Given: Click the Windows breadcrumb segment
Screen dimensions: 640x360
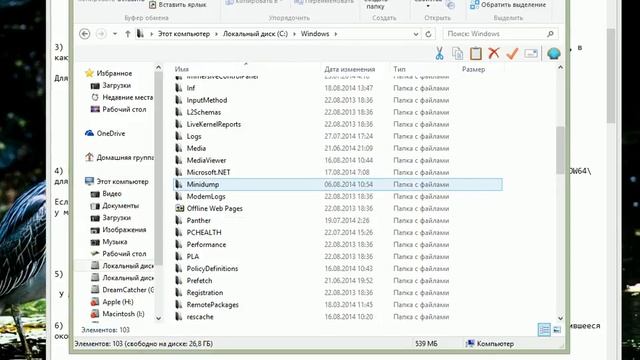Looking at the screenshot, I should pos(315,34).
